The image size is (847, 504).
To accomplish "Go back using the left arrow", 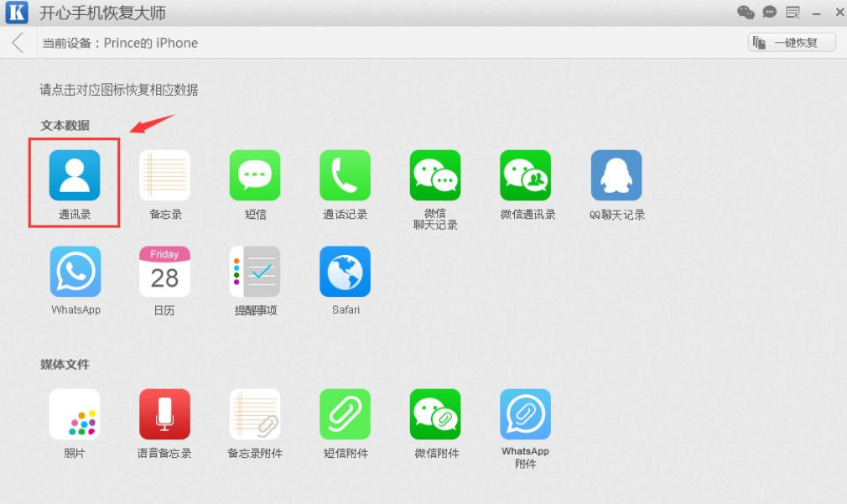I will [x=18, y=43].
